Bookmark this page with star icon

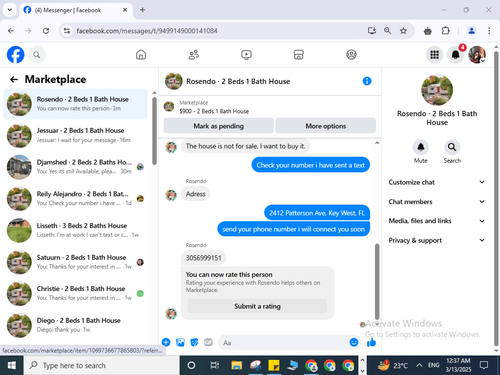point(403,31)
